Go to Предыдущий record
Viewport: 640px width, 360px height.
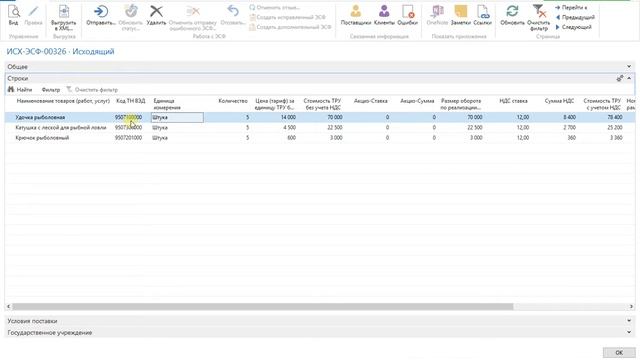click(x=575, y=17)
